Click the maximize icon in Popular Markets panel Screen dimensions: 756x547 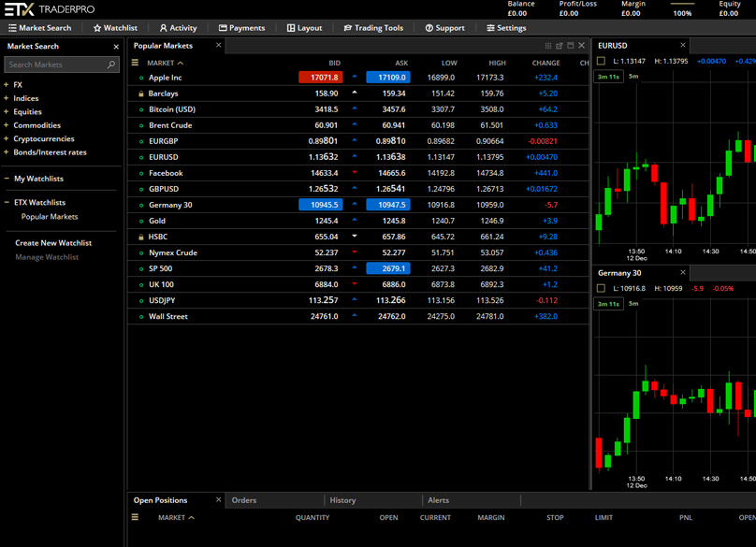[571, 45]
